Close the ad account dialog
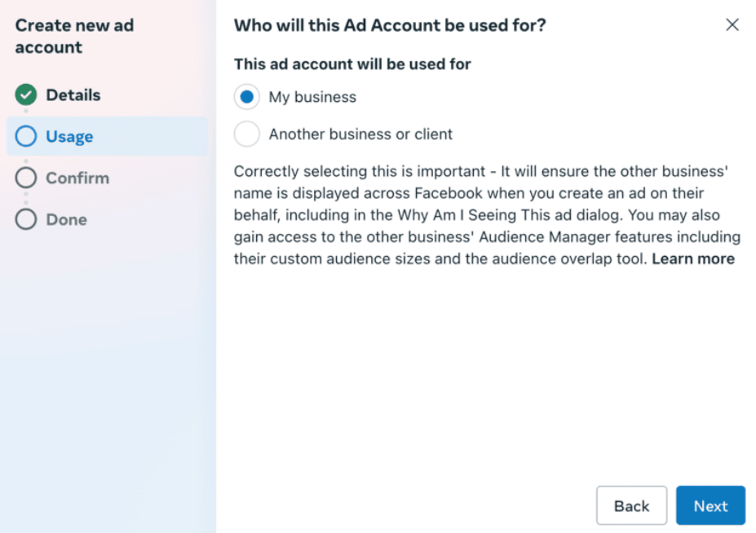 point(732,25)
